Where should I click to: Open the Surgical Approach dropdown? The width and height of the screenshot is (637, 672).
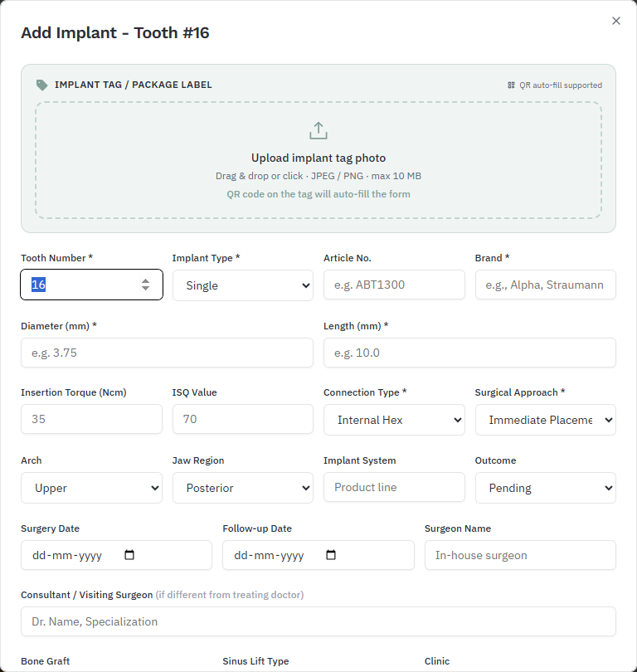pos(545,420)
